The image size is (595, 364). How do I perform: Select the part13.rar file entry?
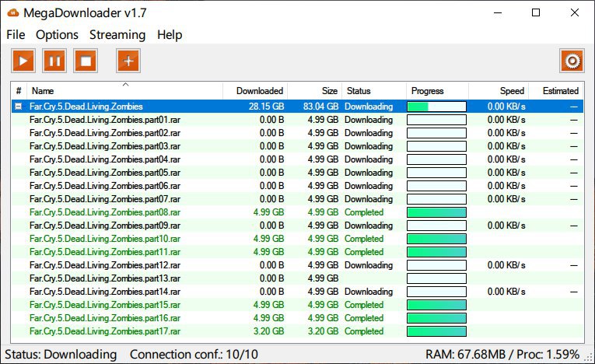coord(105,278)
